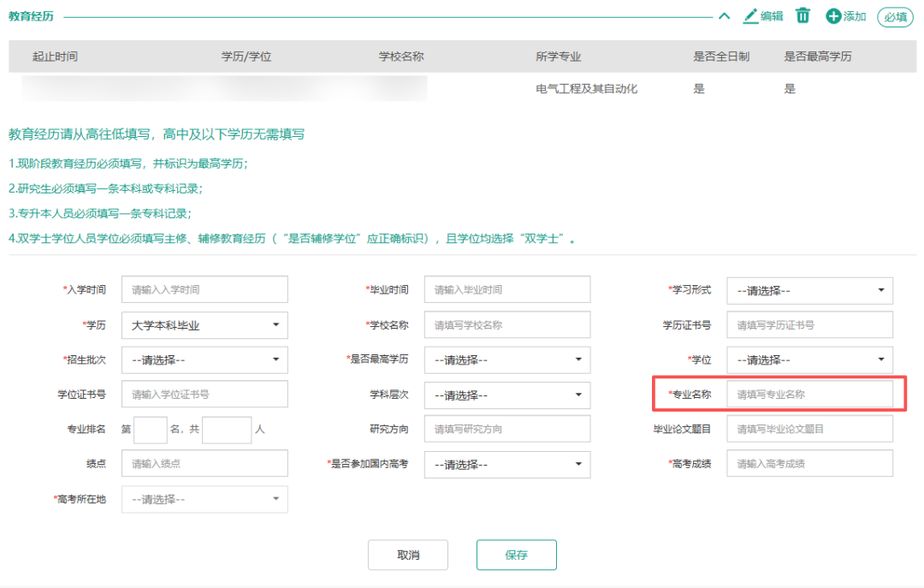The width and height of the screenshot is (924, 588).
Task: Click the 保存 button
Action: coord(516,555)
